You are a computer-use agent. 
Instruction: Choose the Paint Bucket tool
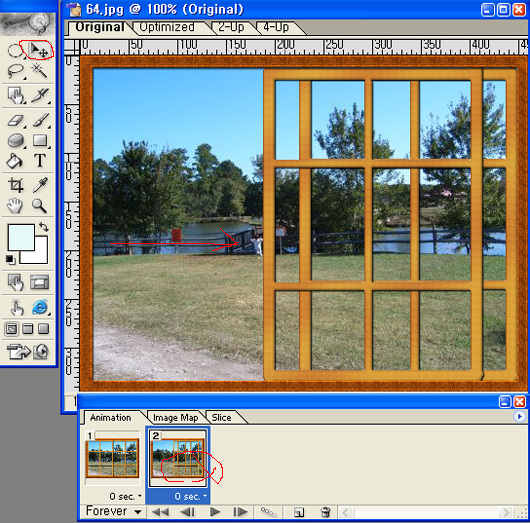(x=15, y=160)
